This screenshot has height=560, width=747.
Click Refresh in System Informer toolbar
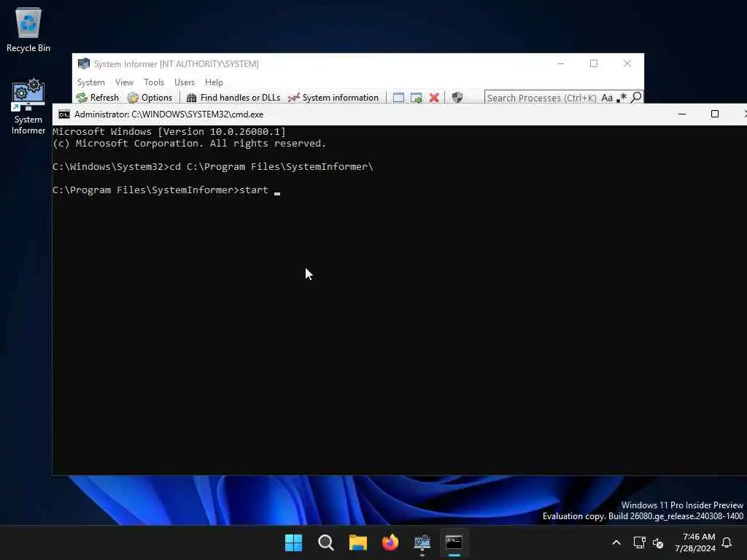(x=98, y=98)
